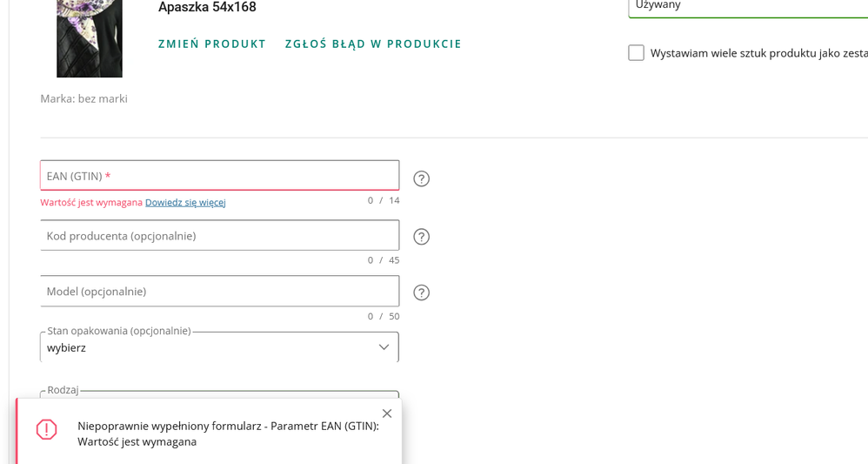Screen dimensions: 868x464
Task: Enable selling multiple items as a set
Action: [637, 53]
